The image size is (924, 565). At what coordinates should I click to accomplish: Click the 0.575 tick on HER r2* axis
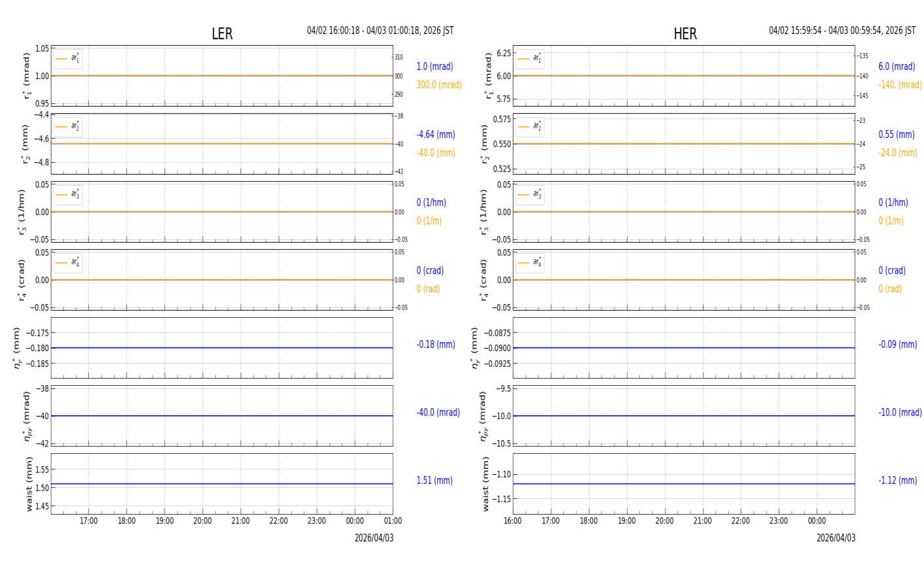[502, 119]
